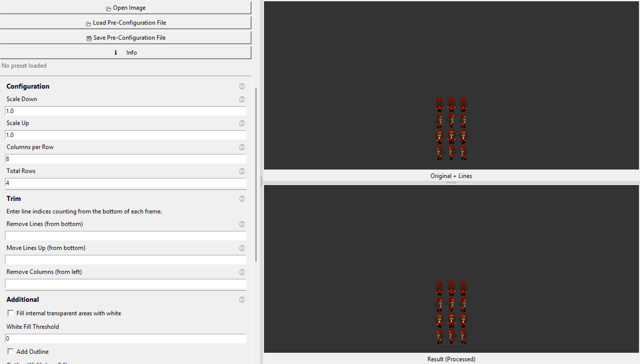Click Save Pre-Configuration File button

point(126,38)
